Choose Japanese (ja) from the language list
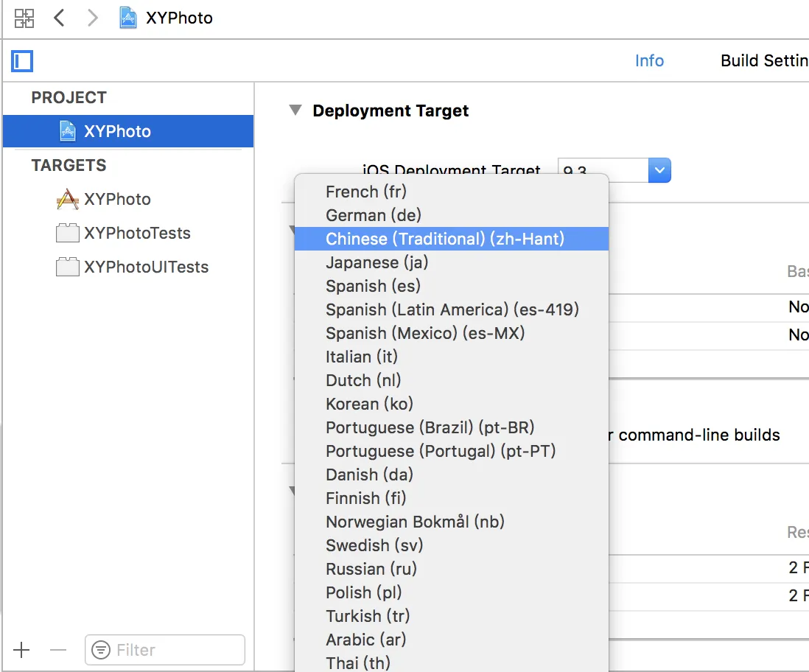Viewport: 809px width, 672px height. pyautogui.click(x=377, y=262)
